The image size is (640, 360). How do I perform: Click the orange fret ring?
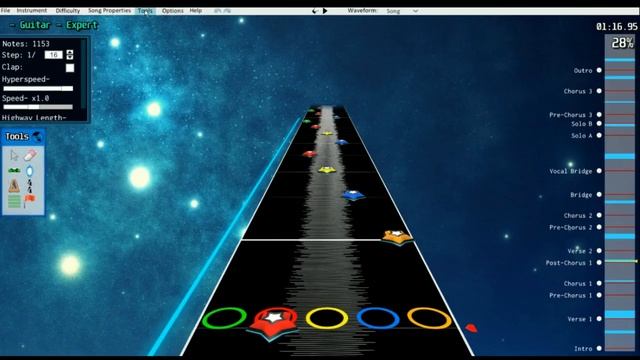coord(429,318)
